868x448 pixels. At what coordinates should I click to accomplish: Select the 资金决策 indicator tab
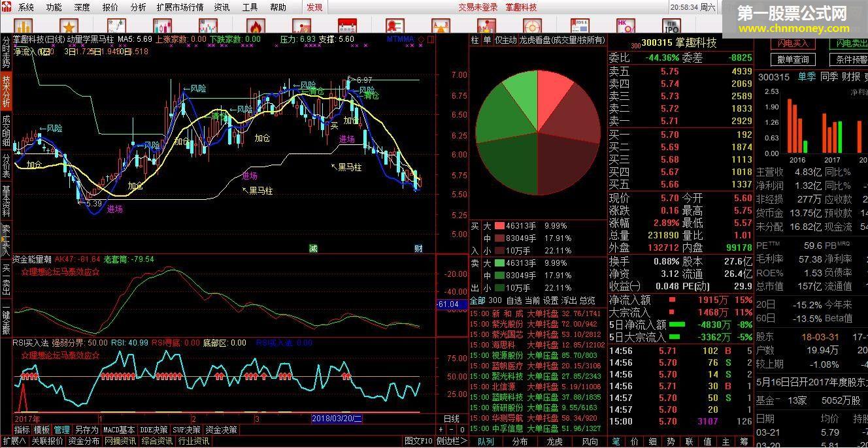coord(222,430)
